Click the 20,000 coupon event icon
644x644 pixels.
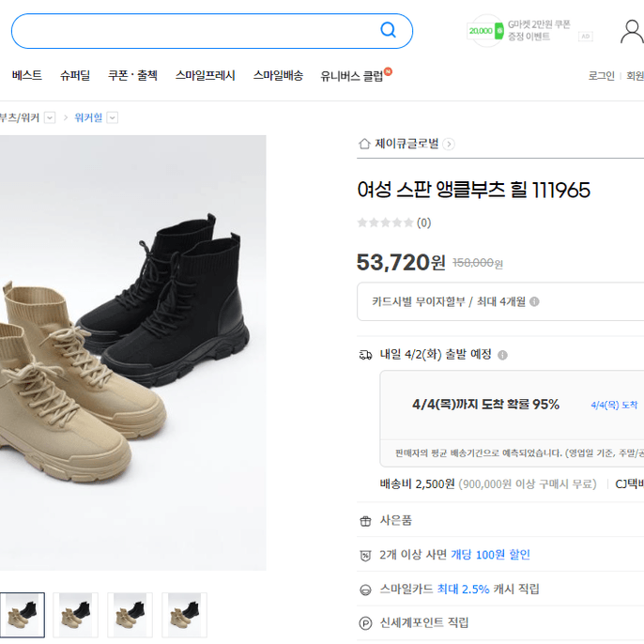point(486,31)
